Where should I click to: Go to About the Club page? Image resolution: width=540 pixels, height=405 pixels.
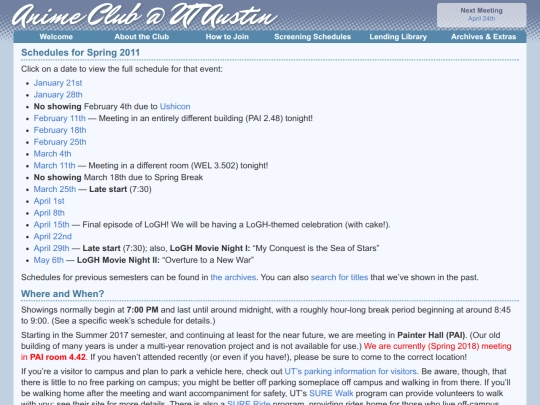(x=142, y=37)
